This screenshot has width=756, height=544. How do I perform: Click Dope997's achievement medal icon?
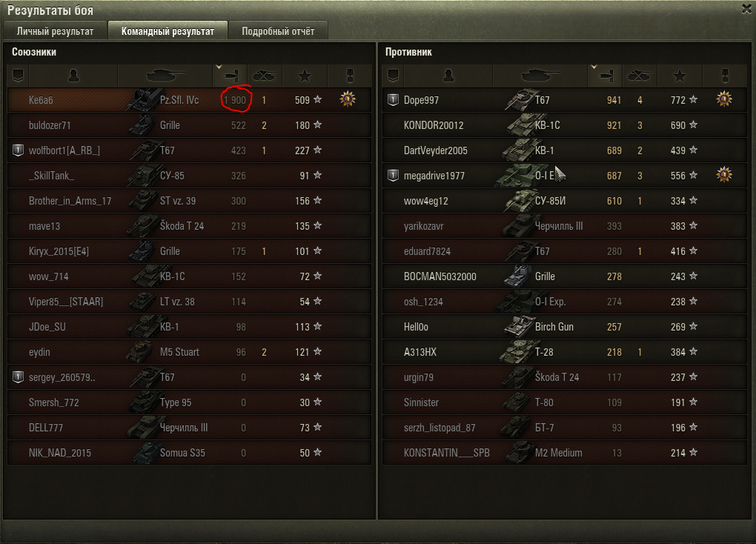point(724,99)
